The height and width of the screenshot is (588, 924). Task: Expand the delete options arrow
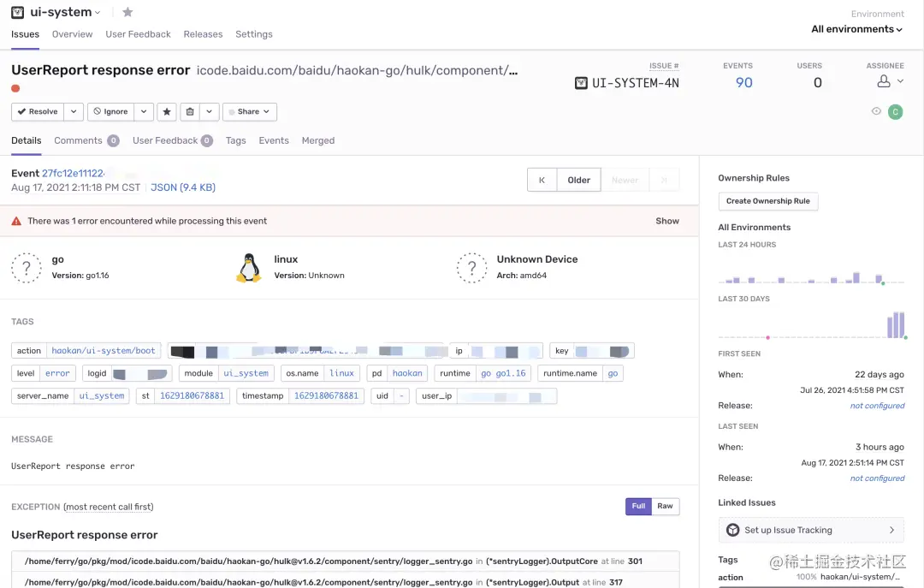pyautogui.click(x=210, y=111)
